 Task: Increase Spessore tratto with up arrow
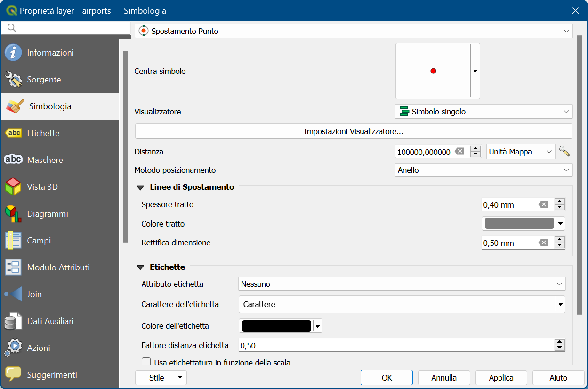pos(559,202)
